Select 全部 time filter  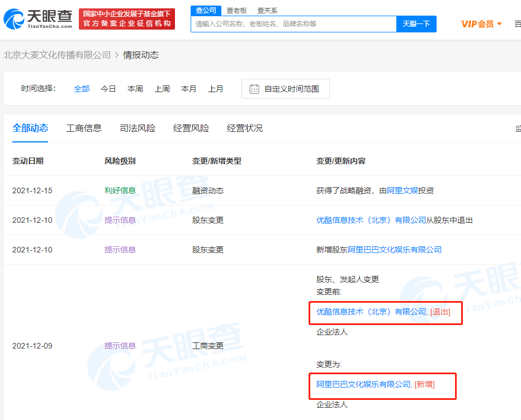(82, 89)
